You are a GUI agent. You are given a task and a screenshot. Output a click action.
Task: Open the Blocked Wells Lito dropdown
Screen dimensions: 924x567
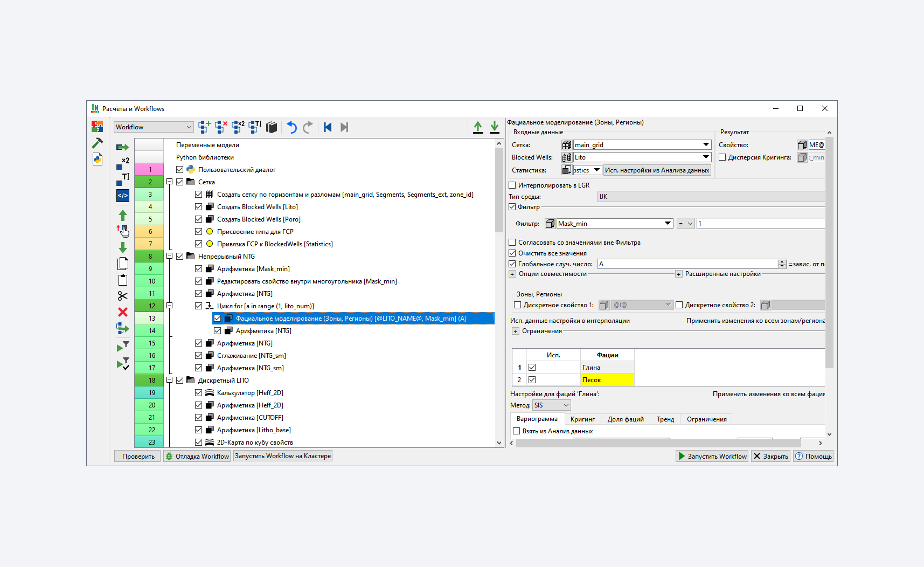pyautogui.click(x=642, y=157)
